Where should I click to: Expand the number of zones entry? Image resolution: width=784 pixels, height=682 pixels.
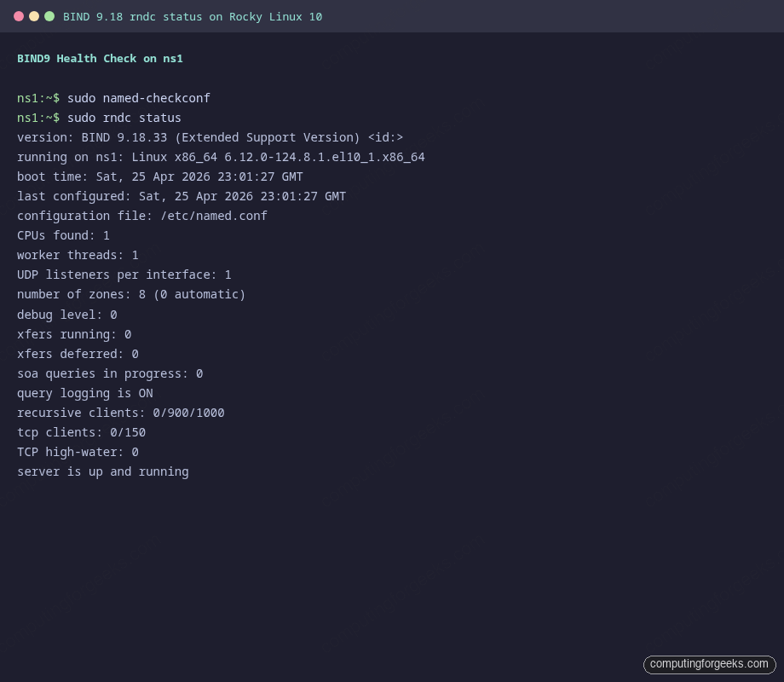[x=130, y=294]
